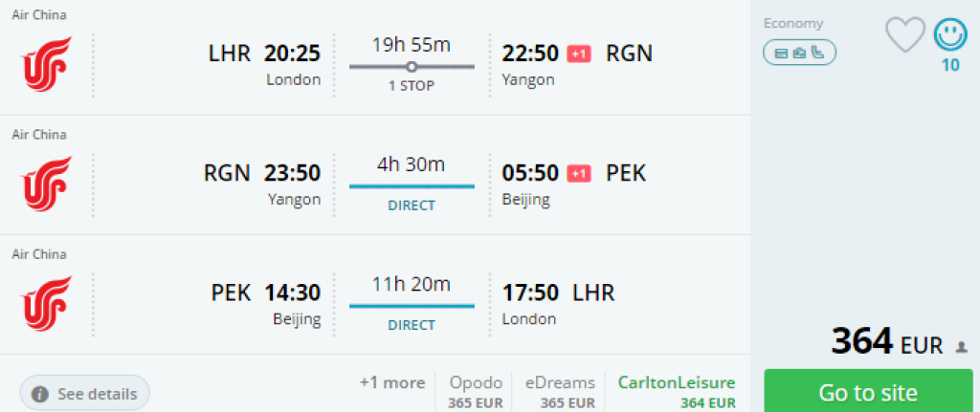The width and height of the screenshot is (980, 412).
Task: Select the Opodo 365 EUR offer
Action: [475, 392]
